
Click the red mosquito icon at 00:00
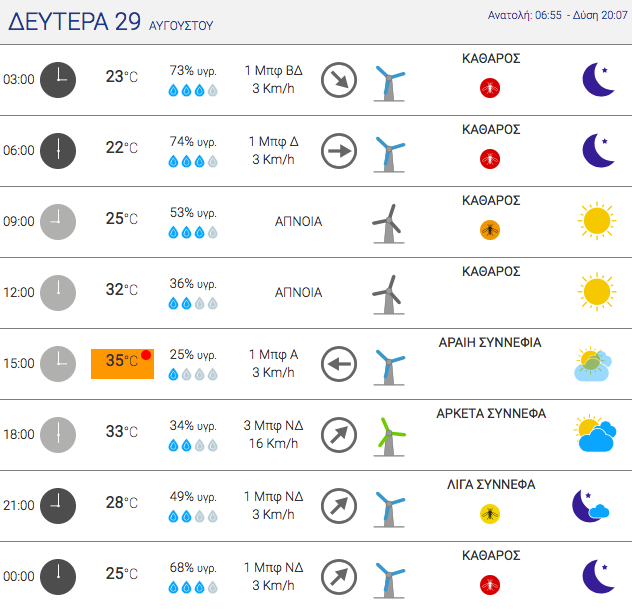pyautogui.click(x=490, y=585)
